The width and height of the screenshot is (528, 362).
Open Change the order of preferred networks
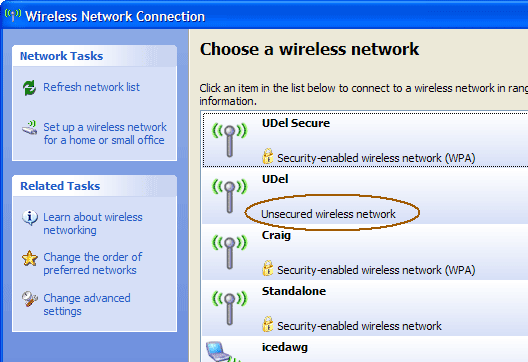point(93,264)
